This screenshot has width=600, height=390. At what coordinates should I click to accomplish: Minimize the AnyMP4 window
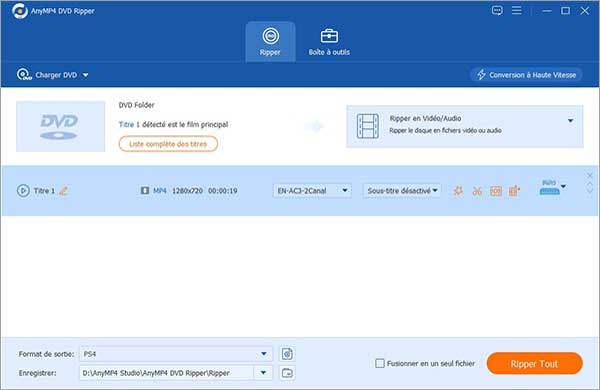point(547,11)
